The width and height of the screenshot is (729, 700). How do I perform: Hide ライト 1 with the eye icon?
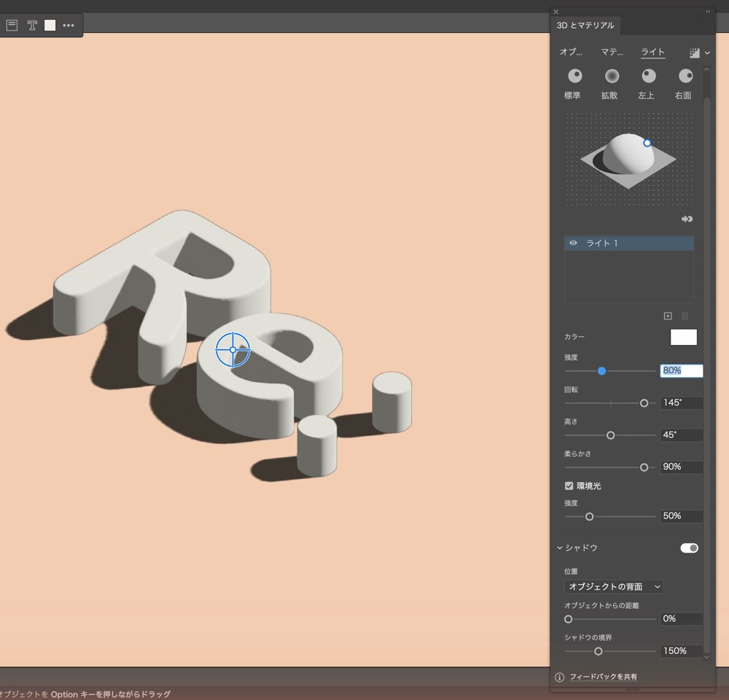(573, 243)
